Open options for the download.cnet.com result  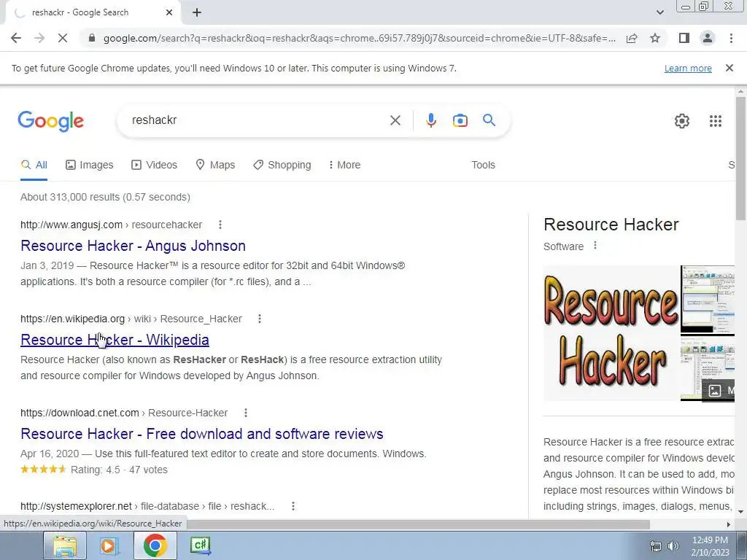[245, 413]
